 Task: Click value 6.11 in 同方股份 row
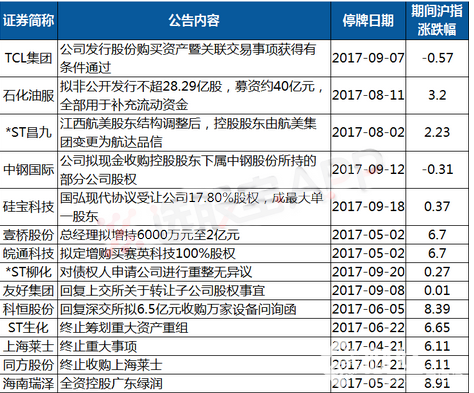pos(437,365)
